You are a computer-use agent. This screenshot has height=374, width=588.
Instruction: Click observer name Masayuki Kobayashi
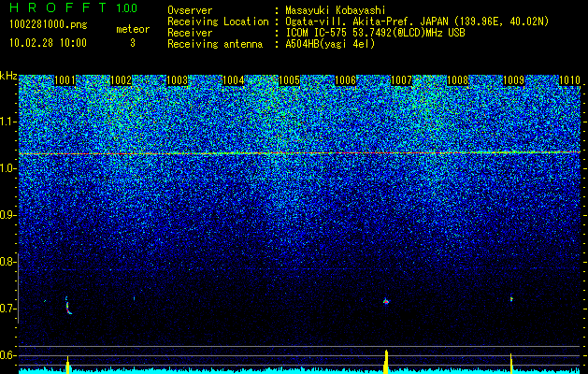[x=336, y=10]
